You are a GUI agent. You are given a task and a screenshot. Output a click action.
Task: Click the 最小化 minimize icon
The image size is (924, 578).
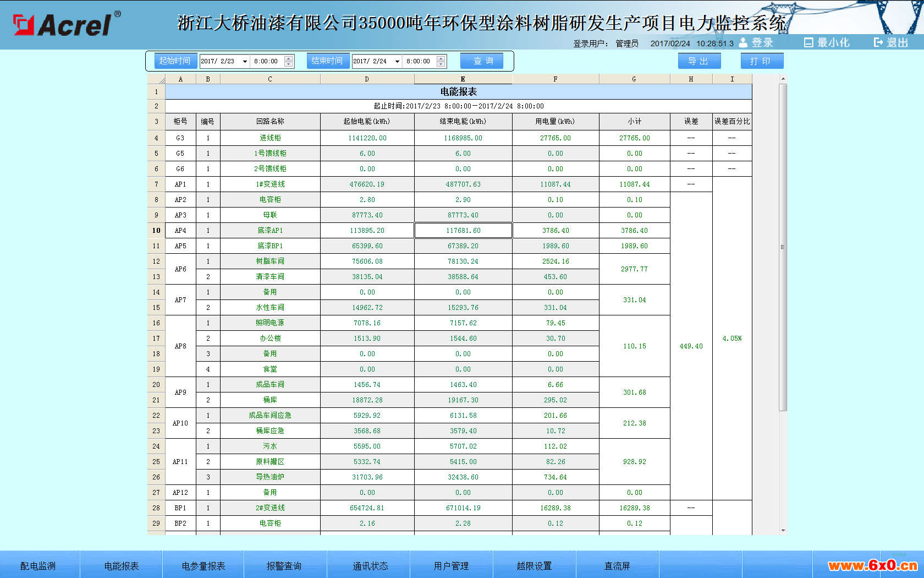[809, 42]
